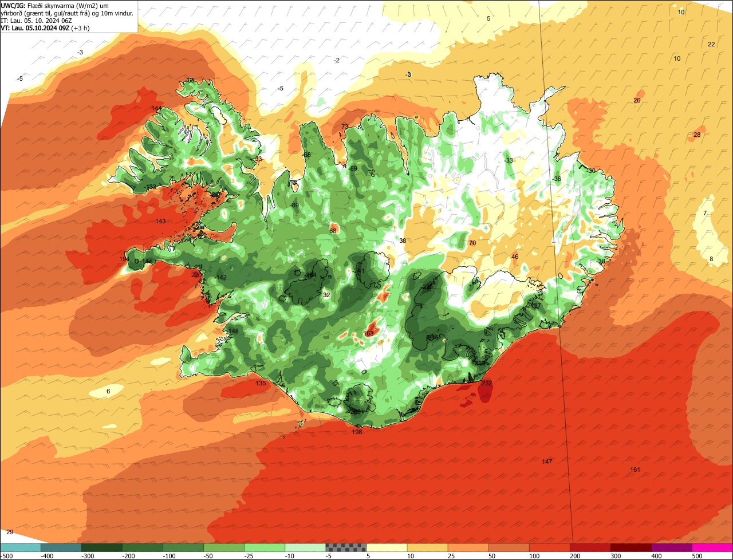Click the map value '161' in the southeast ocean

point(635,470)
